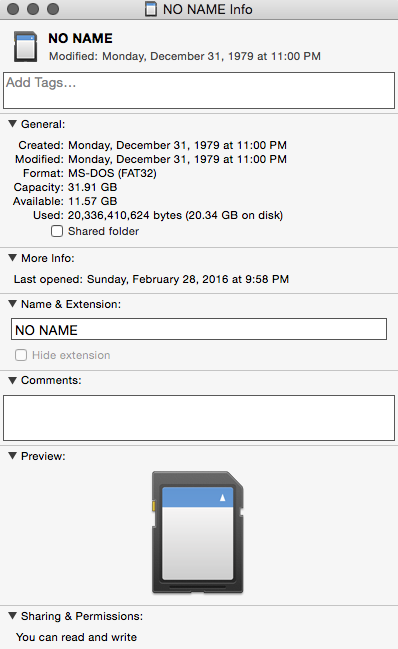Click the Available 11.57 GB value

[x=93, y=201]
